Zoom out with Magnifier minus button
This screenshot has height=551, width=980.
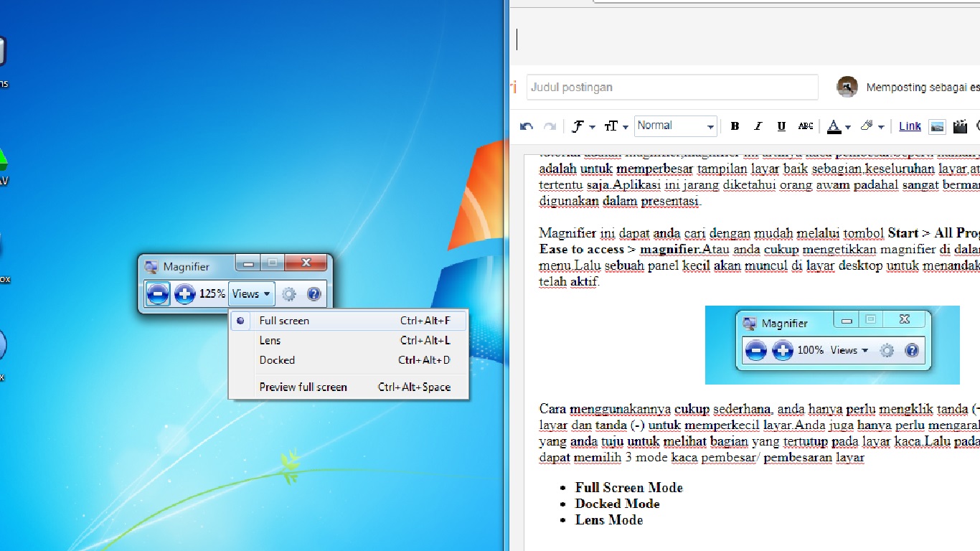click(158, 293)
